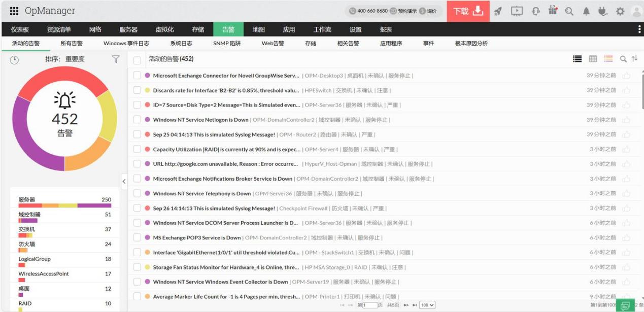Switch to the orange detailed list view
The image size is (644, 312).
tap(608, 59)
